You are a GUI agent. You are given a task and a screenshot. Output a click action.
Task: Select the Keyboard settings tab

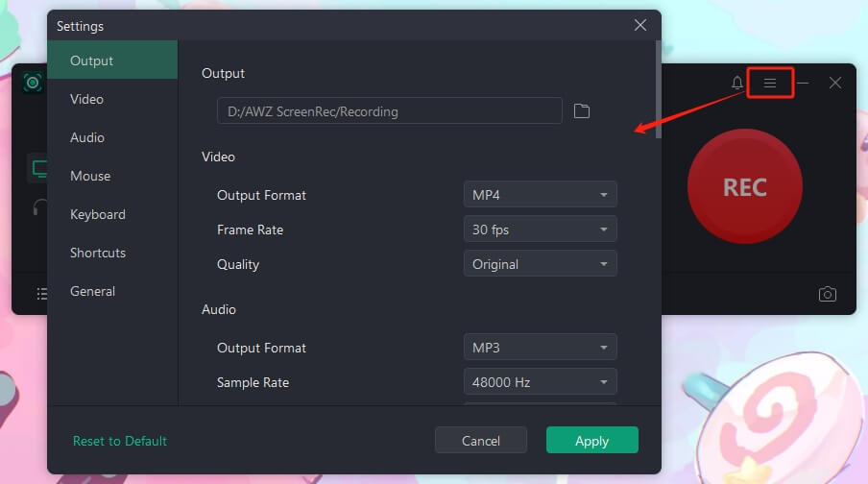pyautogui.click(x=98, y=214)
